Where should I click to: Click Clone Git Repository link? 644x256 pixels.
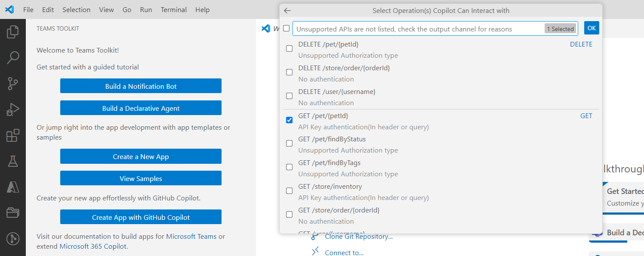[x=359, y=237]
